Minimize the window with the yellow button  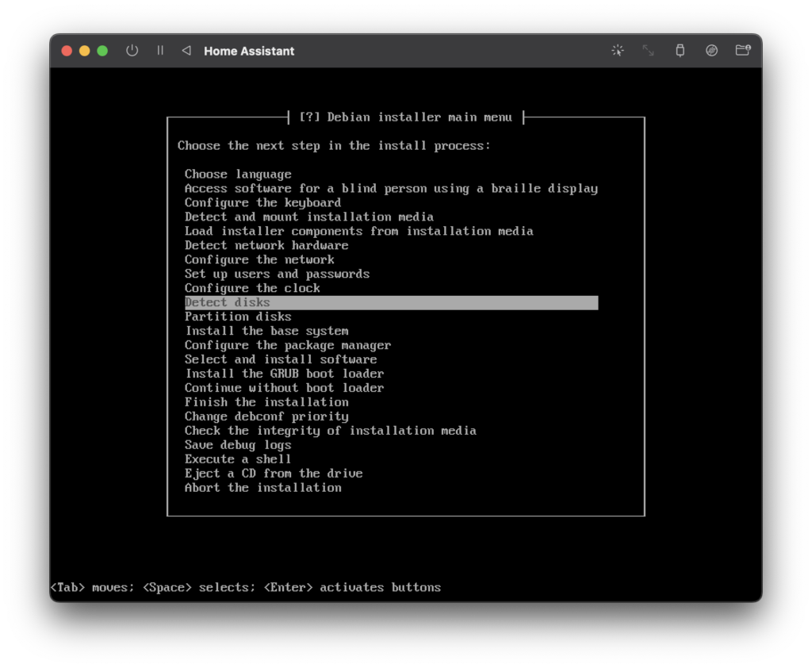click(84, 51)
